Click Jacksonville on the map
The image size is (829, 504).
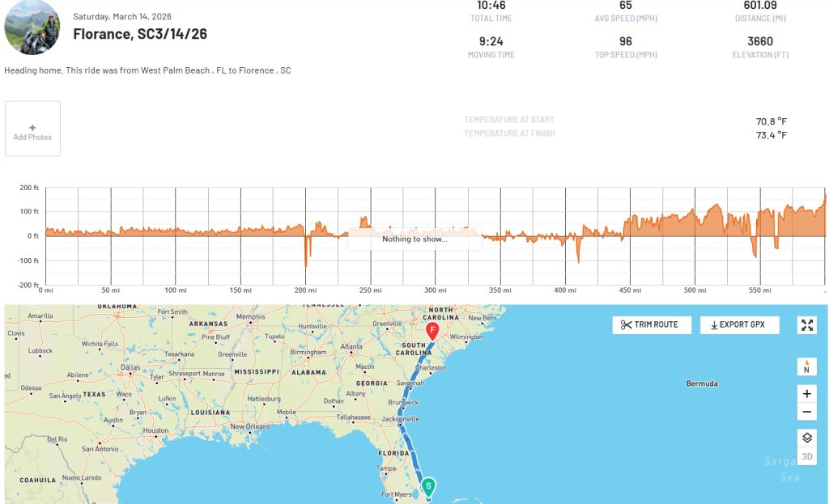point(402,419)
